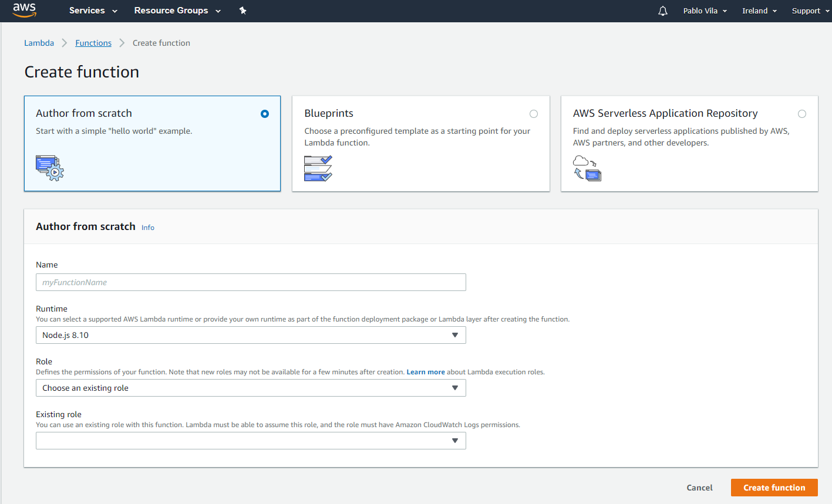Viewport: 832px width, 504px height.
Task: Click into the Name input field
Action: [x=251, y=282]
